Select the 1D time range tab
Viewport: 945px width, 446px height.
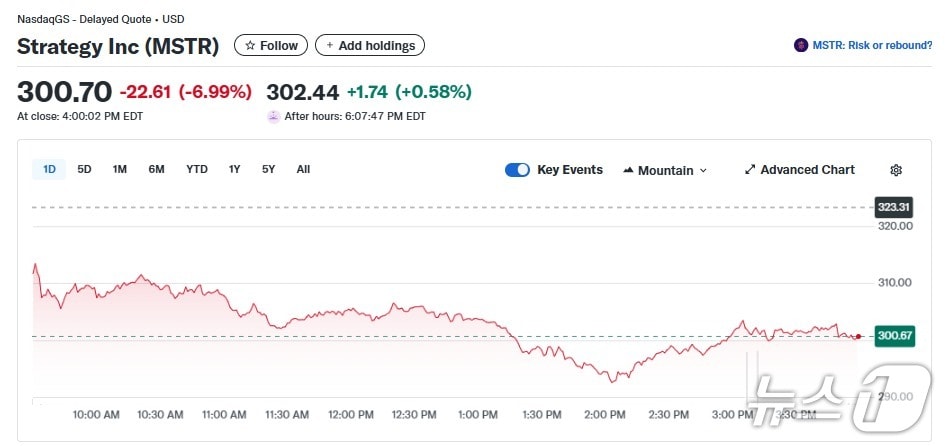[x=49, y=169]
